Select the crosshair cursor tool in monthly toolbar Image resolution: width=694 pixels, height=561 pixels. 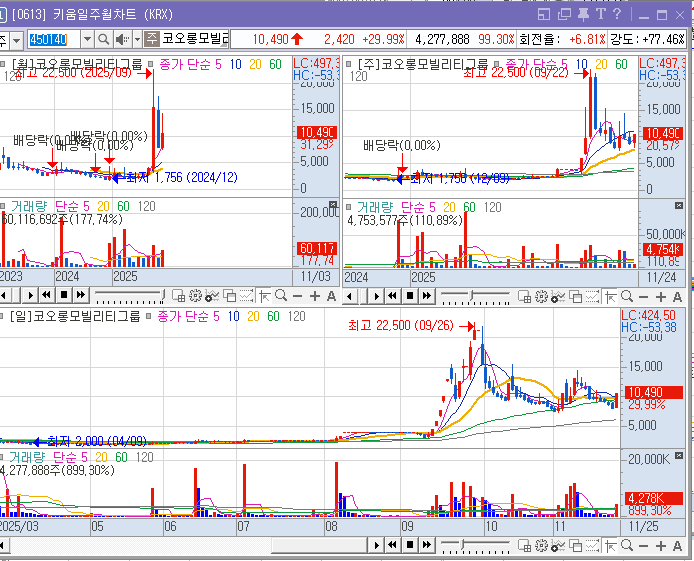264,296
